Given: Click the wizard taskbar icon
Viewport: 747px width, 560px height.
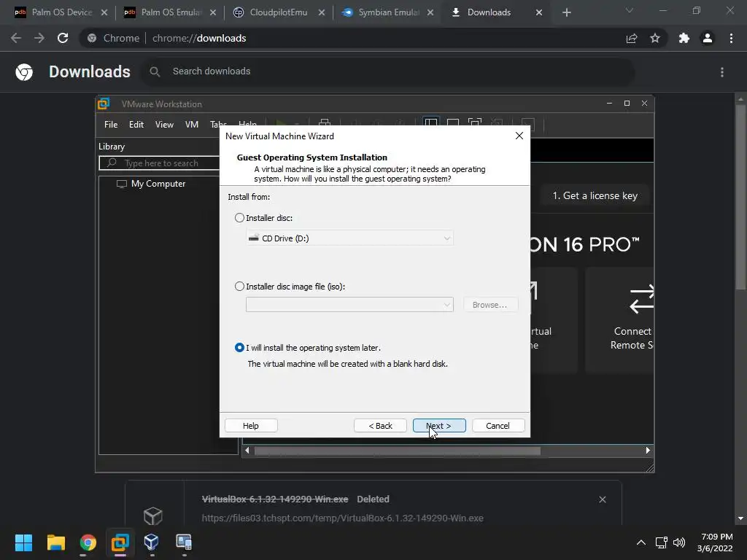Looking at the screenshot, I should coord(184,542).
